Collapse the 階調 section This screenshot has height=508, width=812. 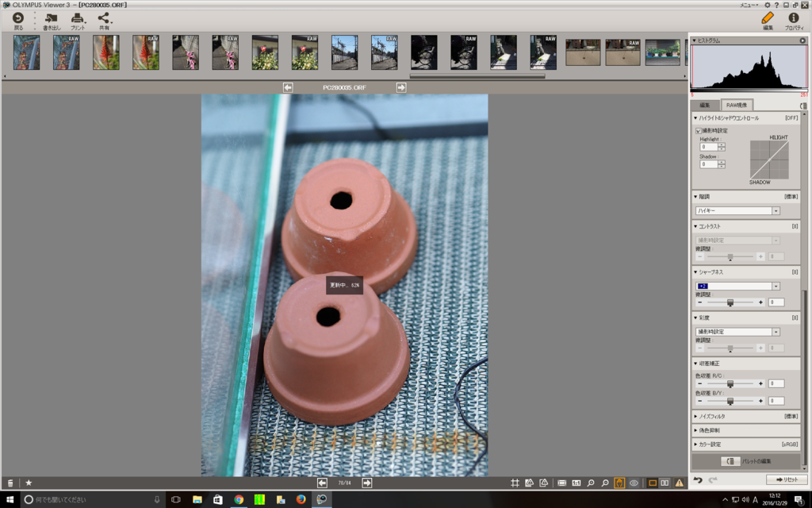(695, 197)
